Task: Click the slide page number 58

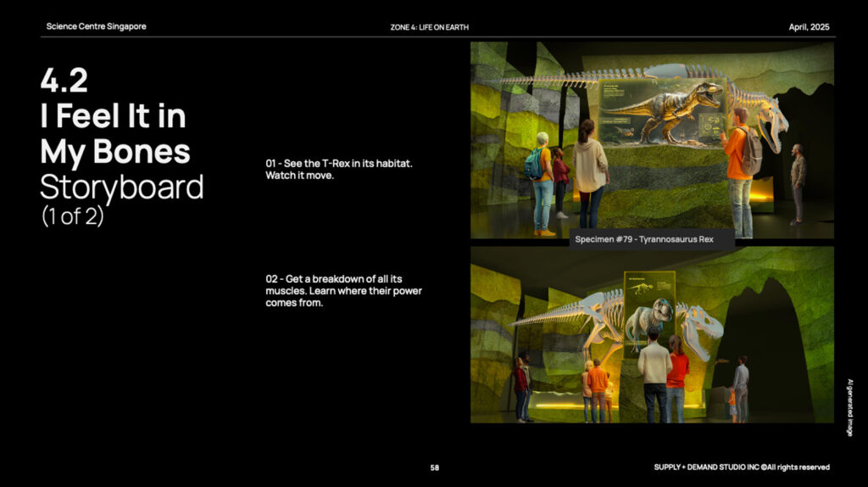Action: pos(434,467)
